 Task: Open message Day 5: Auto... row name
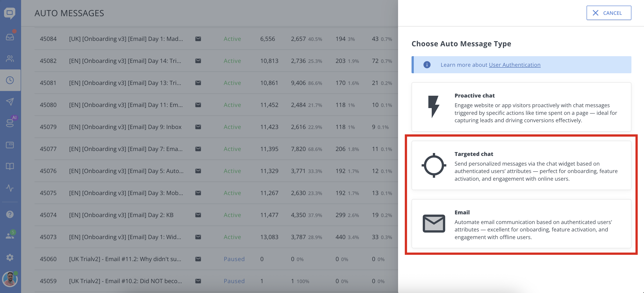(x=126, y=171)
